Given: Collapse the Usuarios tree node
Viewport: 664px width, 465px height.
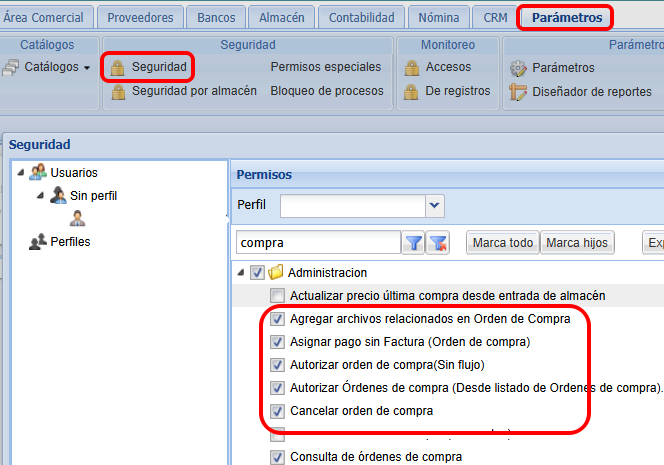Looking at the screenshot, I should (x=21, y=172).
